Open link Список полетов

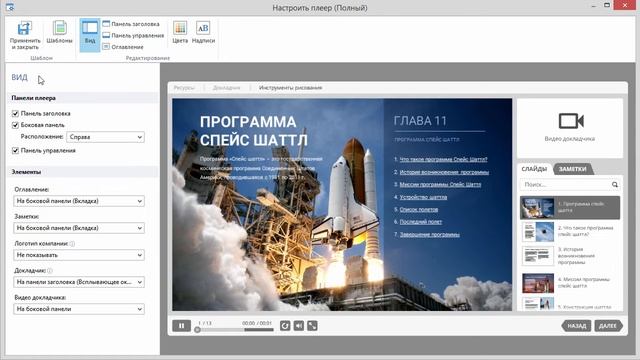(419, 209)
